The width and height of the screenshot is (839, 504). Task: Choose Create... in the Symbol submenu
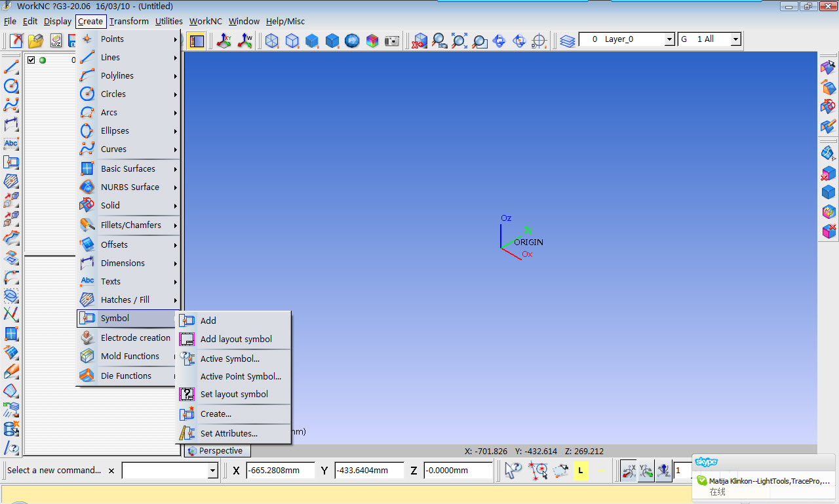pyautogui.click(x=234, y=414)
